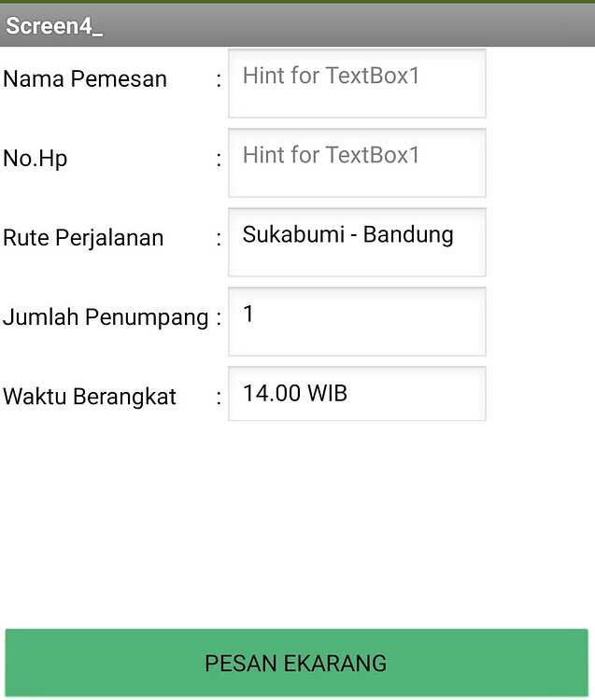Screen dimensions: 595x700
Task: Click the colon after Jumlah Penumpang
Action: (219, 317)
